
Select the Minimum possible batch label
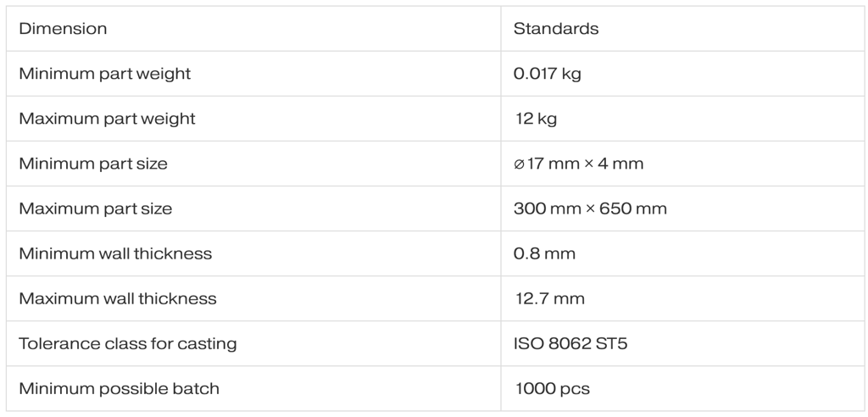coord(119,389)
